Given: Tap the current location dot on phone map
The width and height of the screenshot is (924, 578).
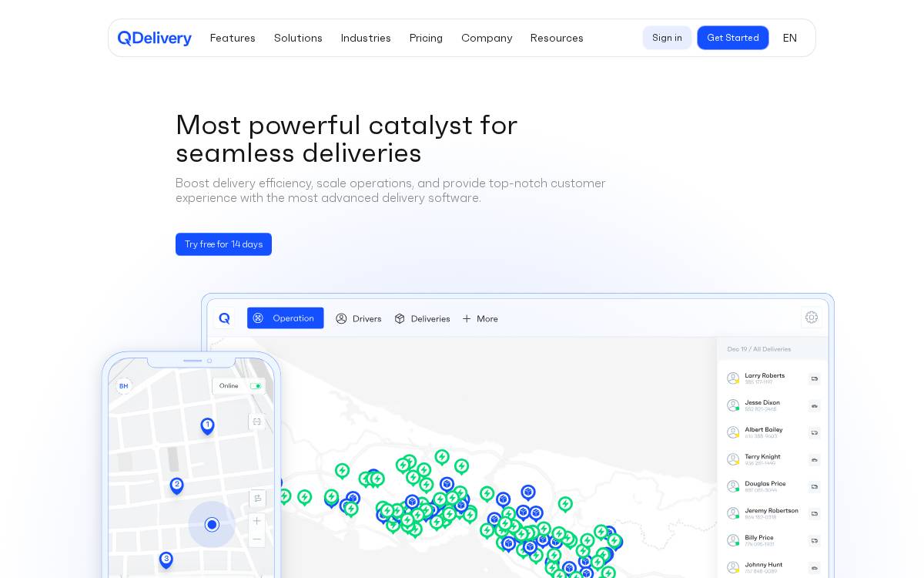Looking at the screenshot, I should click(212, 525).
